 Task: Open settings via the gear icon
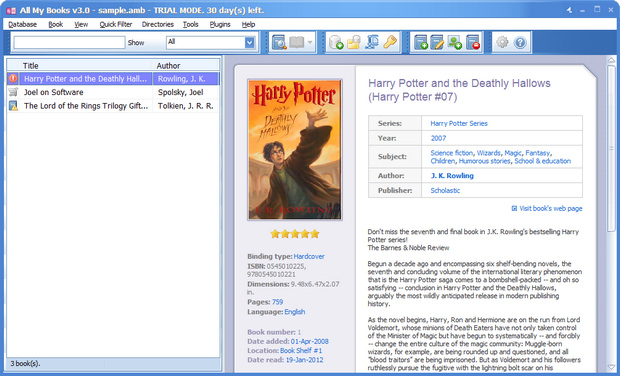(502, 42)
